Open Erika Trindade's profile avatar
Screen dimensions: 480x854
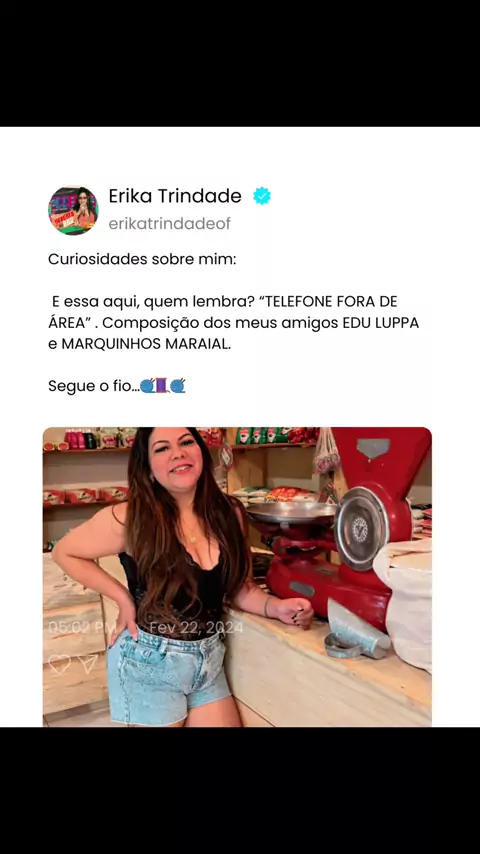coord(73,210)
